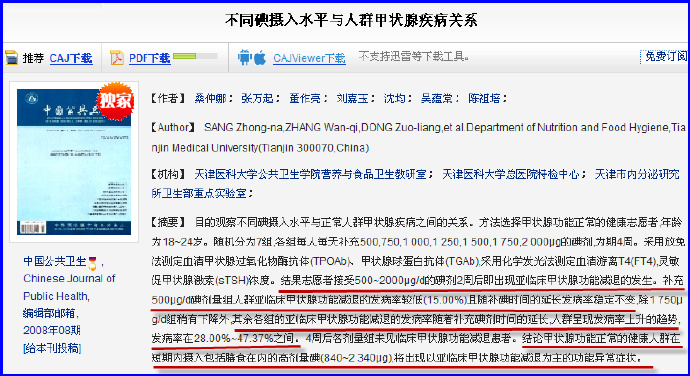Click the 推荐 label next to CAJ下载

coord(33,58)
